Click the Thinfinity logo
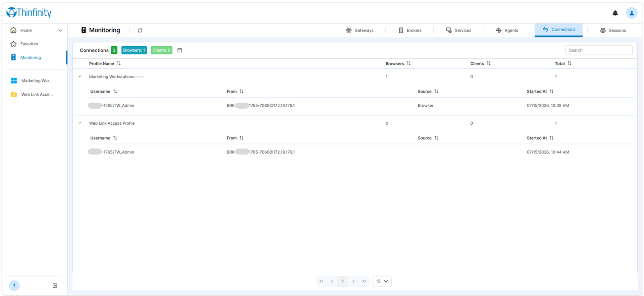 click(x=29, y=13)
